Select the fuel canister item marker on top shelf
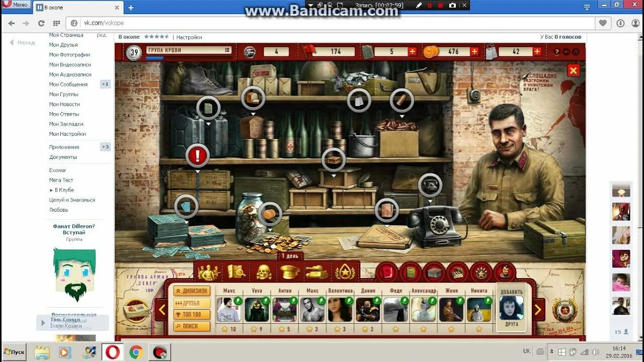Screen dimensions: 644x362 pos(208,108)
